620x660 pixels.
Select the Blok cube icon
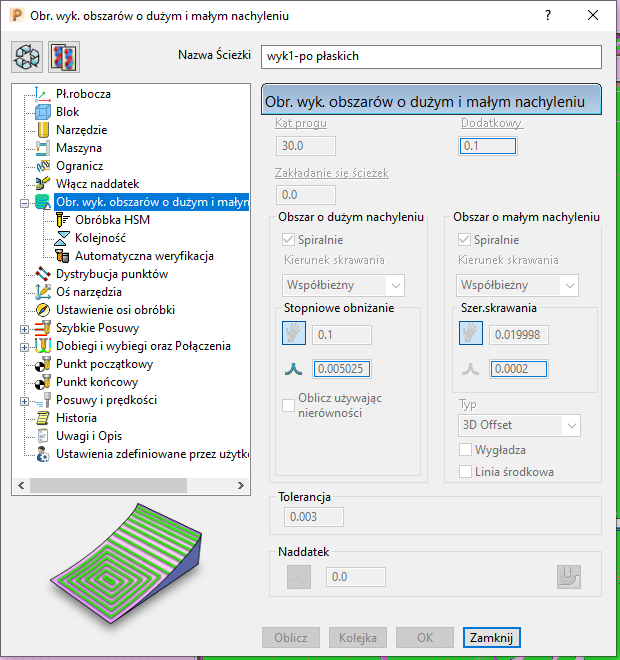(x=43, y=112)
